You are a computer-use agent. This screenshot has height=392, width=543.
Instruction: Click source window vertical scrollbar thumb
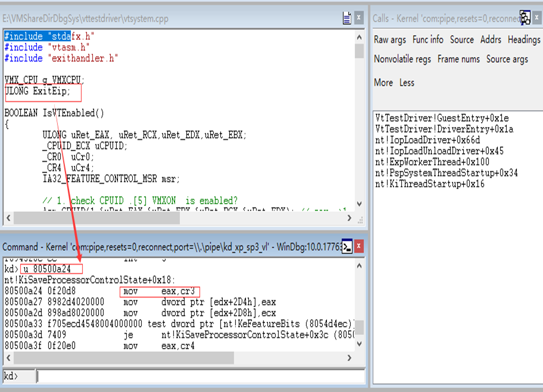click(359, 51)
